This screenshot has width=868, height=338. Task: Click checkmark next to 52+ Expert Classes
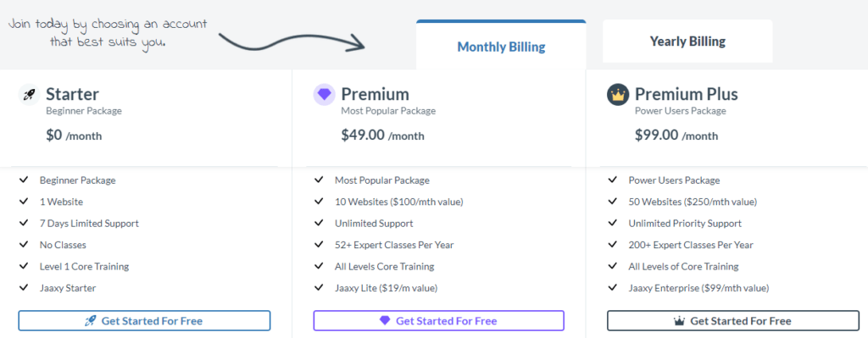tap(319, 245)
